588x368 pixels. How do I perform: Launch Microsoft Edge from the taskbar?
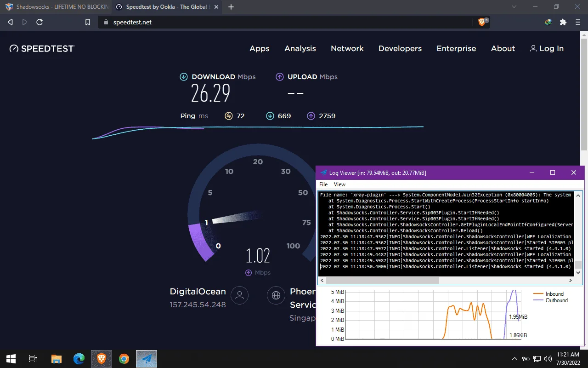pyautogui.click(x=79, y=359)
